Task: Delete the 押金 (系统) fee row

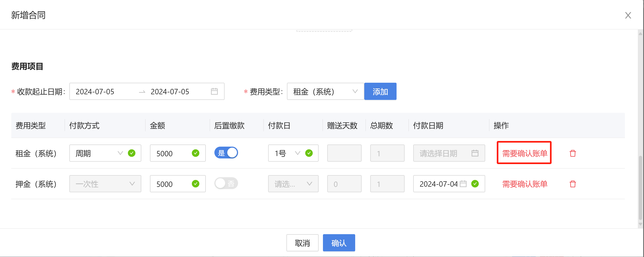Action: [573, 184]
